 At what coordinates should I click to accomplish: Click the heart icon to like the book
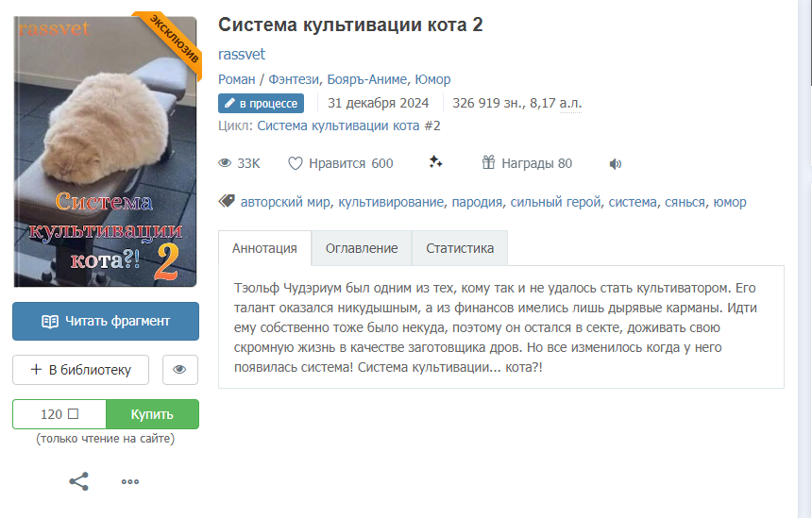[296, 163]
